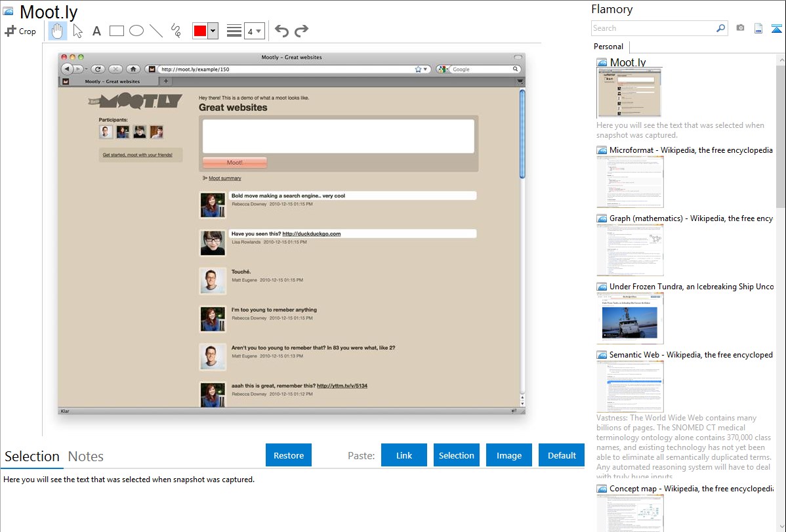786x532 pixels.
Task: Open the Concept map snapshot thumbnail
Action: click(630, 514)
